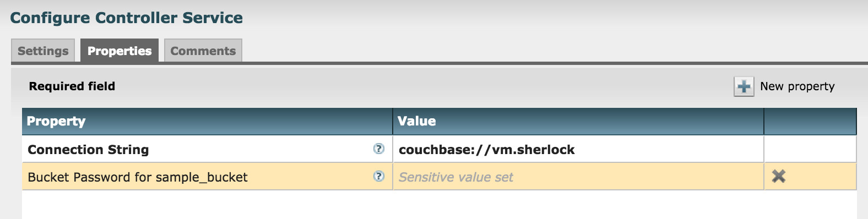Click the empty actions cell of Connection String

tap(810, 149)
